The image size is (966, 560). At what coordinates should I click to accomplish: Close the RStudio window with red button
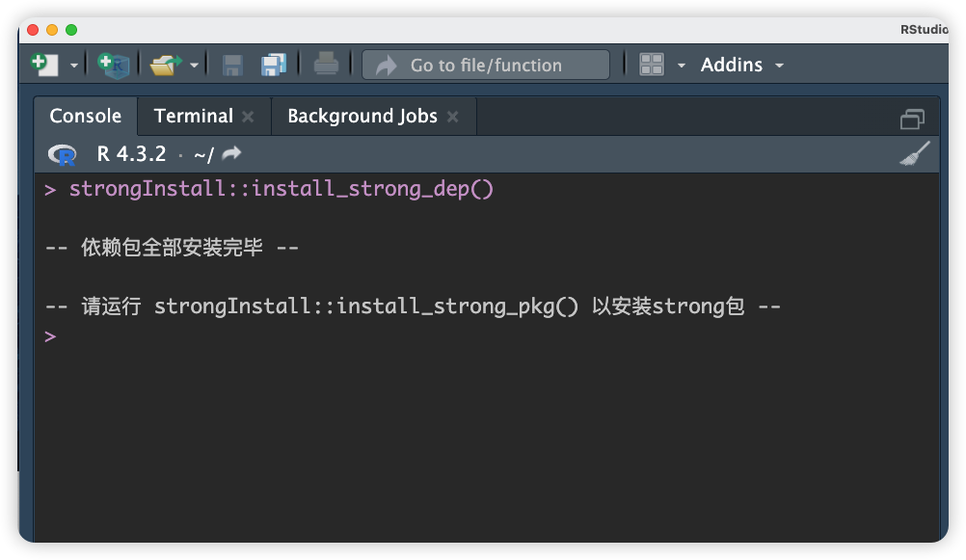tap(34, 30)
